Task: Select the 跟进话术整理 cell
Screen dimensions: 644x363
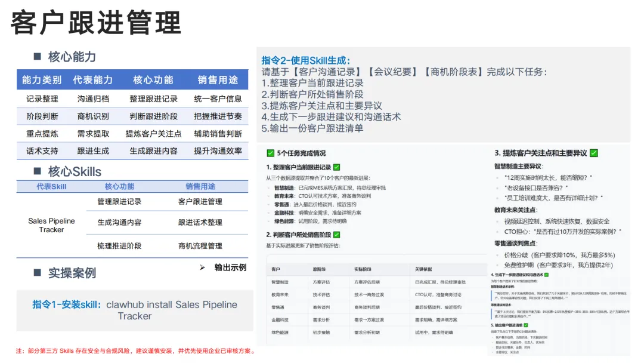Action: [200, 223]
